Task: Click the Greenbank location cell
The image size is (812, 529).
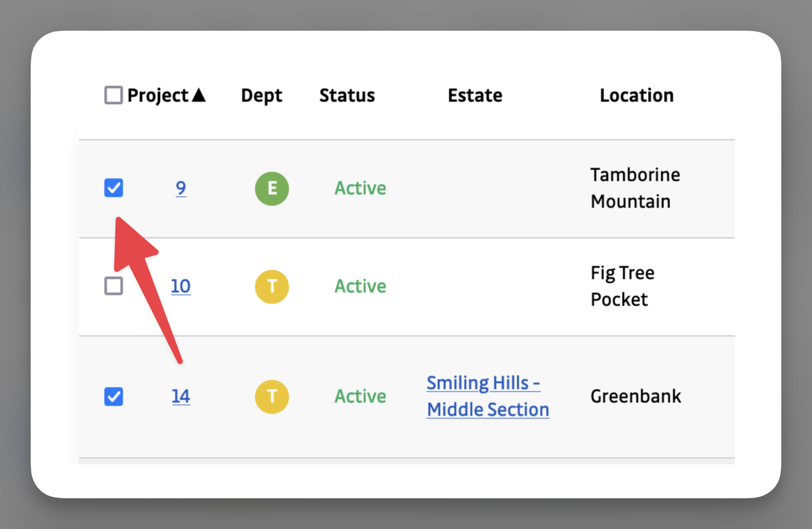Action: click(x=635, y=396)
